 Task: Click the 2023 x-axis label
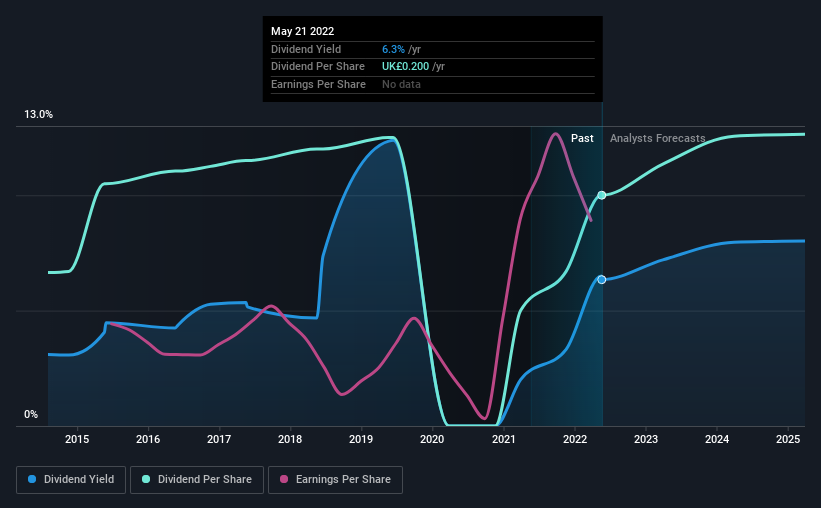point(646,439)
